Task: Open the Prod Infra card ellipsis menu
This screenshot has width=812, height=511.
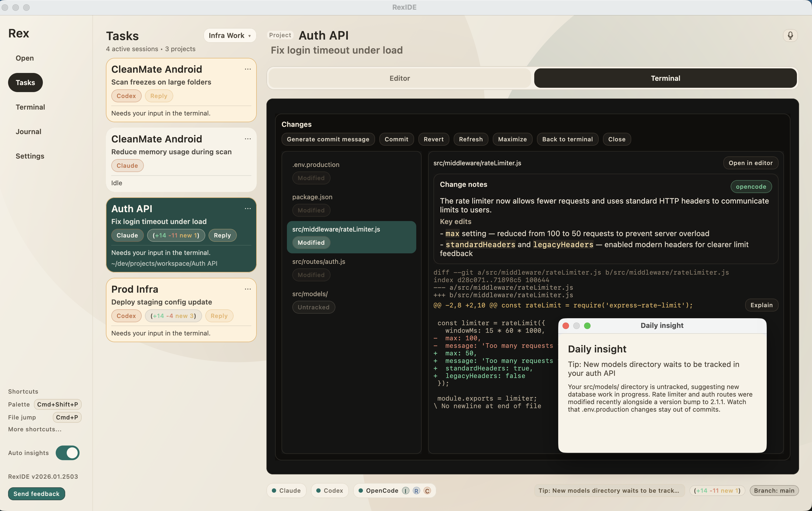Action: [248, 289]
